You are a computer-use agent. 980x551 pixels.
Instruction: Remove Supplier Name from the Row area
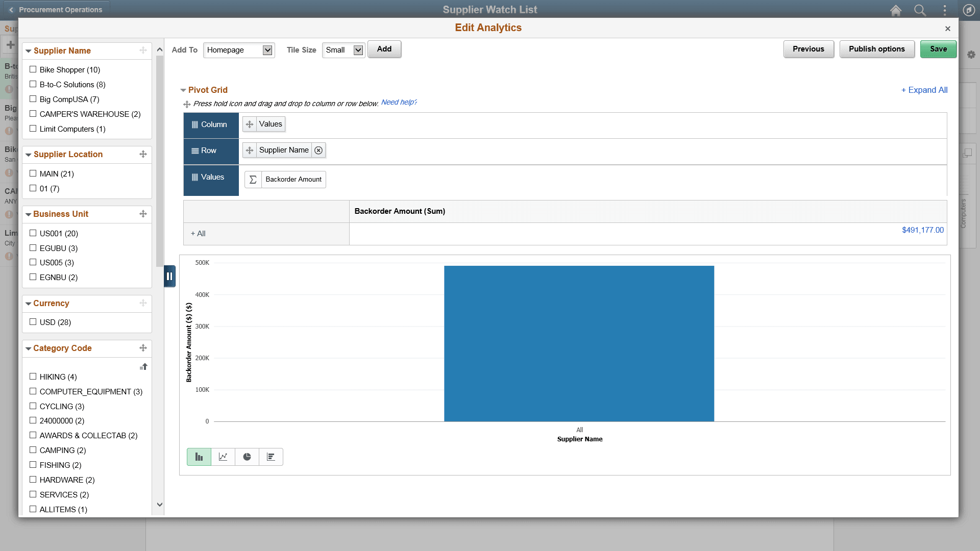click(x=318, y=150)
